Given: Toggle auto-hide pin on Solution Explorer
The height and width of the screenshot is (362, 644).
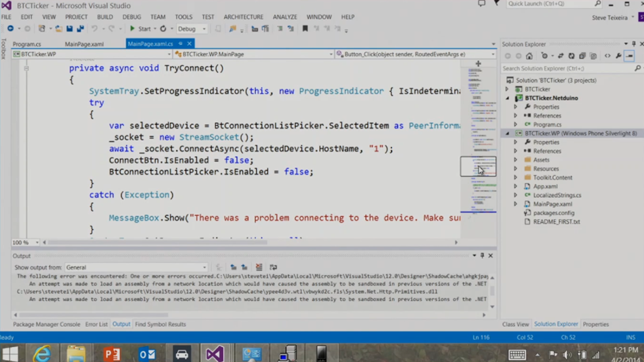Looking at the screenshot, I should pos(634,43).
